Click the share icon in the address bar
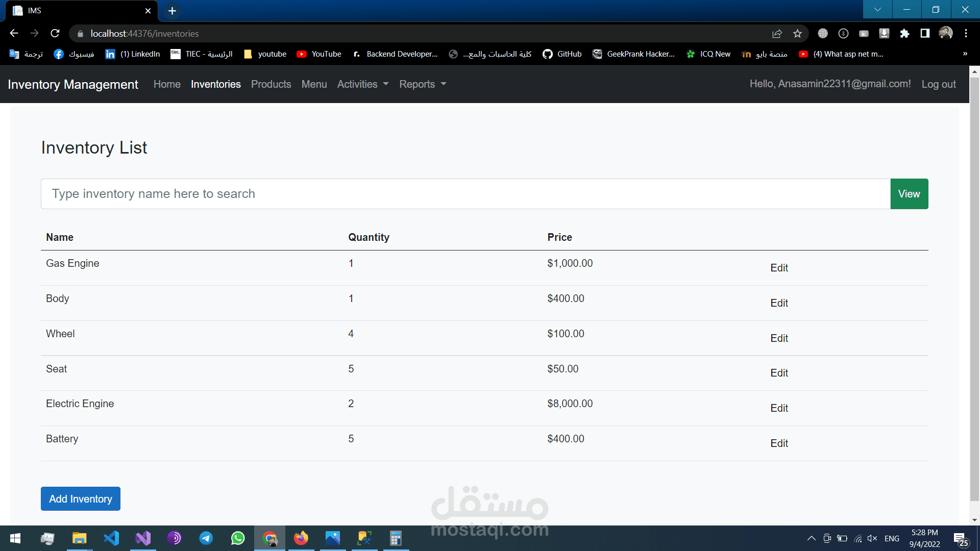The width and height of the screenshot is (980, 551). click(x=777, y=33)
